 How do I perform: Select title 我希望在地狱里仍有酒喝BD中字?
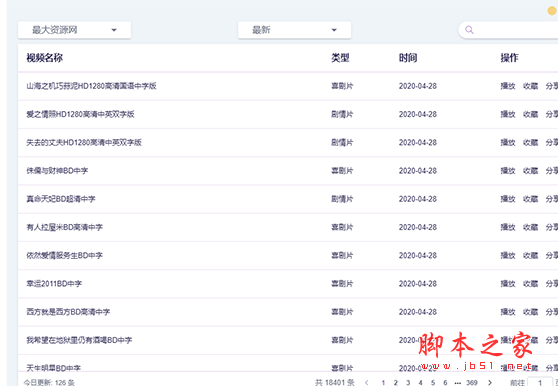(79, 340)
